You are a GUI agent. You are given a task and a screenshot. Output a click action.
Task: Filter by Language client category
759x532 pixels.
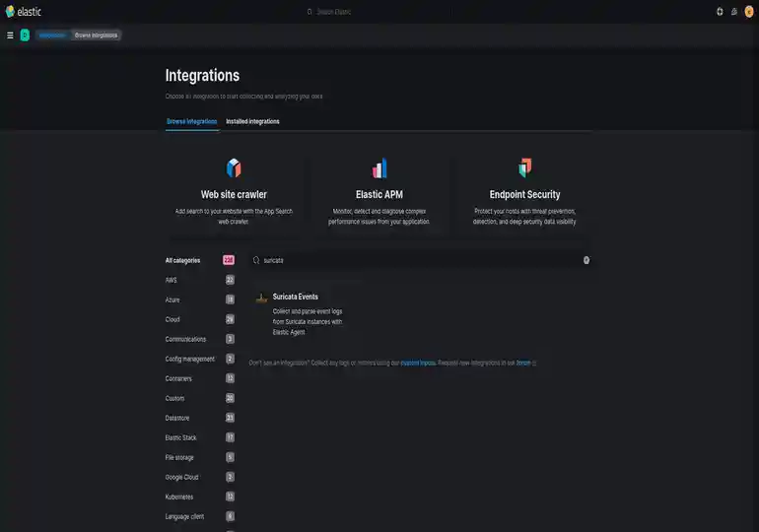(x=200, y=516)
